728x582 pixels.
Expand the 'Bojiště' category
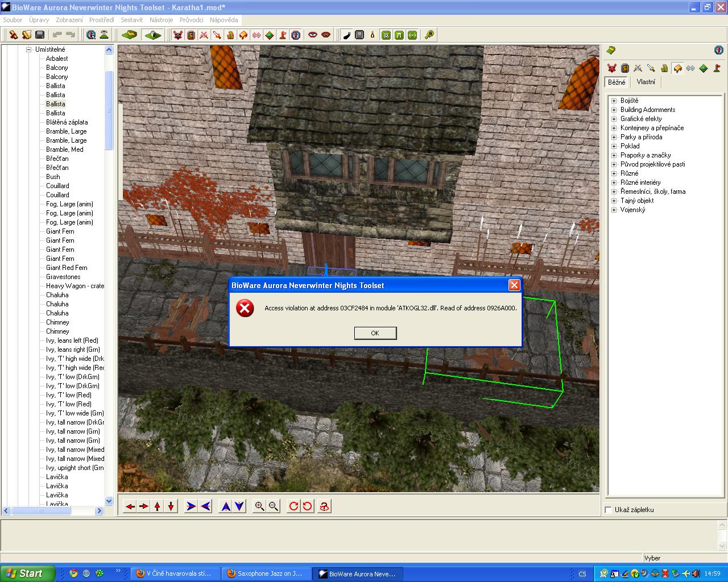coord(614,101)
